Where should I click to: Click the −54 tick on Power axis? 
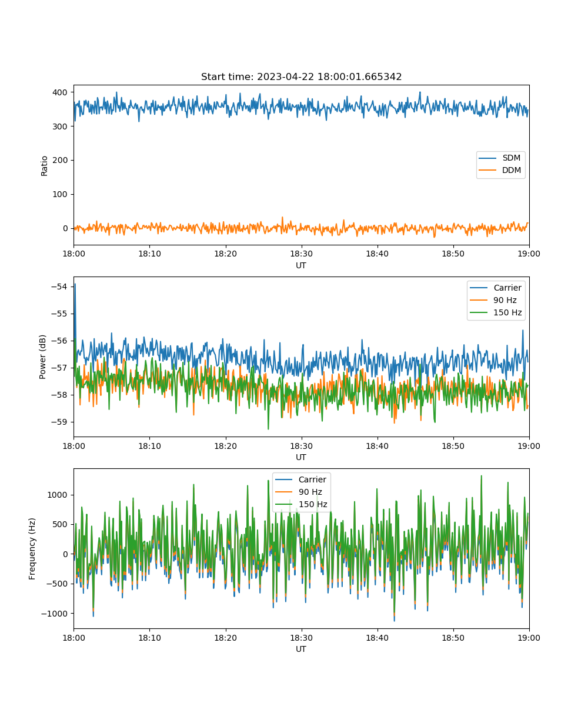pos(60,287)
